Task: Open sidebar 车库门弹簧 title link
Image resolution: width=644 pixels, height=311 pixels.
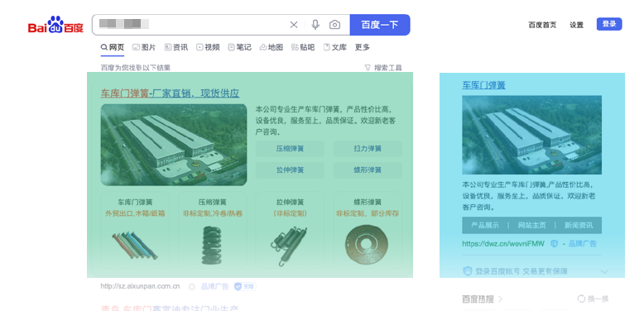Action: [483, 85]
